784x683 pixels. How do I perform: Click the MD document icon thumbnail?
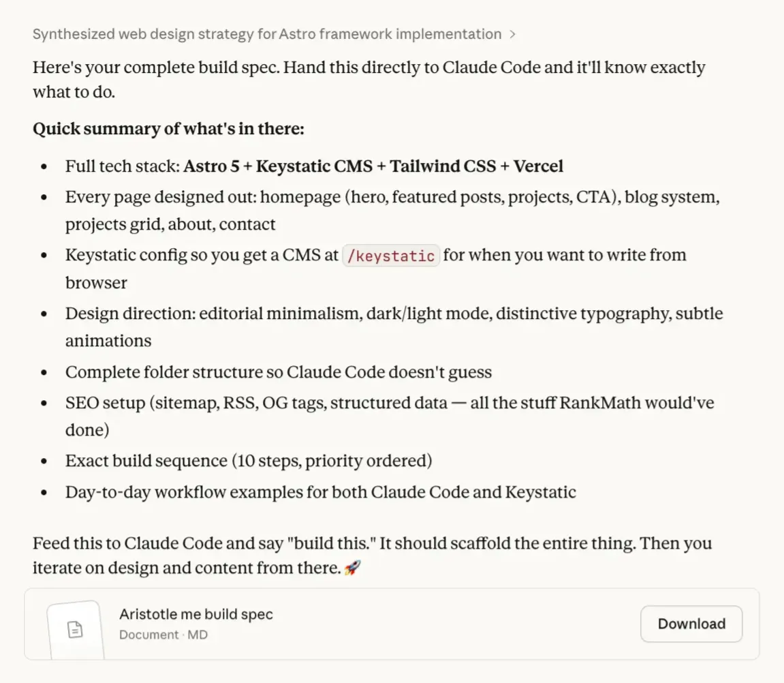coord(75,627)
